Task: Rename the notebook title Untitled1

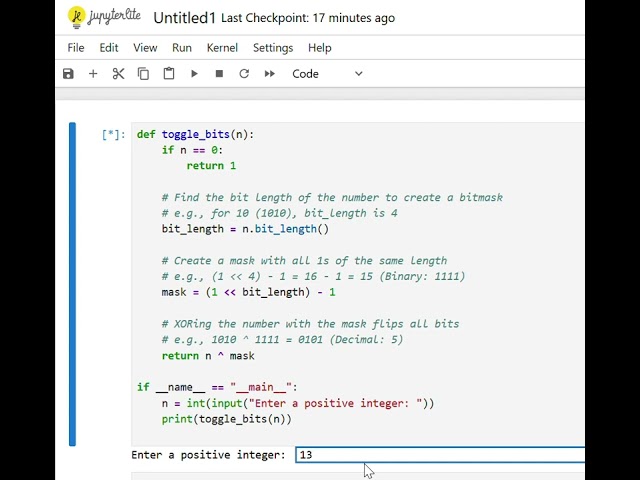Action: (x=184, y=18)
